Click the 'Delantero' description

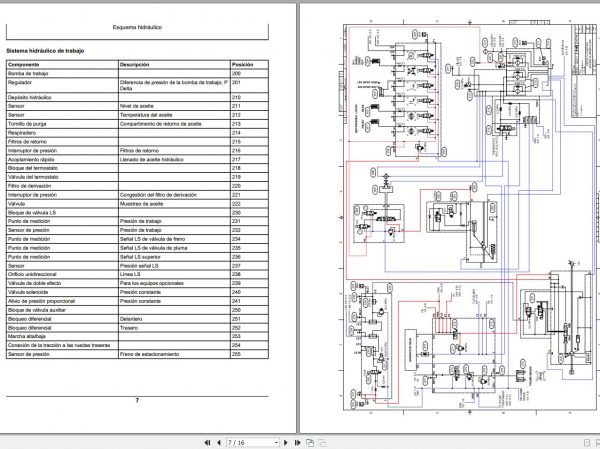click(x=130, y=318)
